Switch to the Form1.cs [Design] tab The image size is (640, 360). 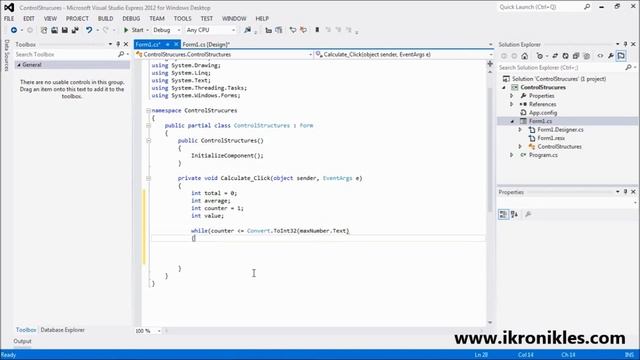206,44
